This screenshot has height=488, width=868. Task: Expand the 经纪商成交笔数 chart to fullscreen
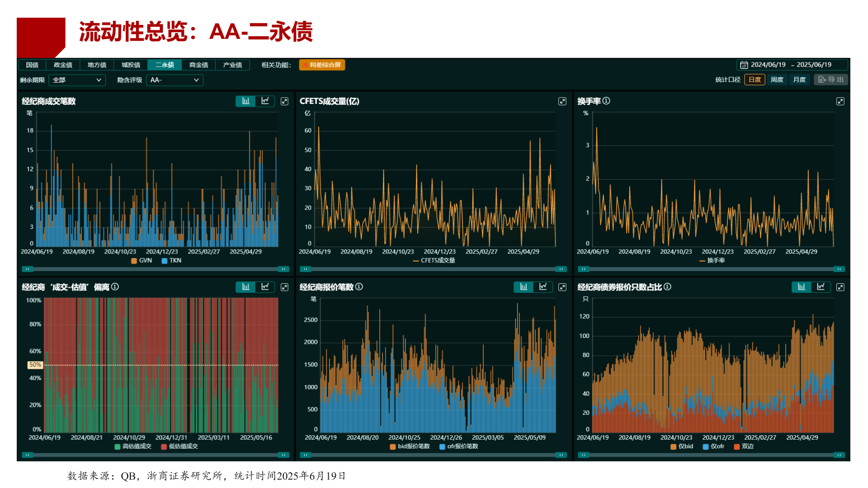click(x=284, y=101)
